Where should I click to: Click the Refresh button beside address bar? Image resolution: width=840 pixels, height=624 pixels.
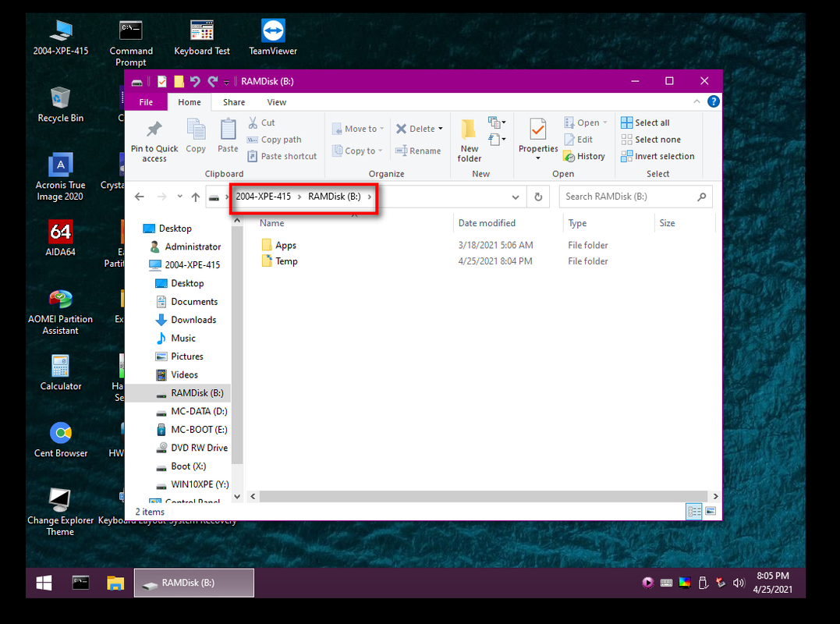pyautogui.click(x=538, y=197)
